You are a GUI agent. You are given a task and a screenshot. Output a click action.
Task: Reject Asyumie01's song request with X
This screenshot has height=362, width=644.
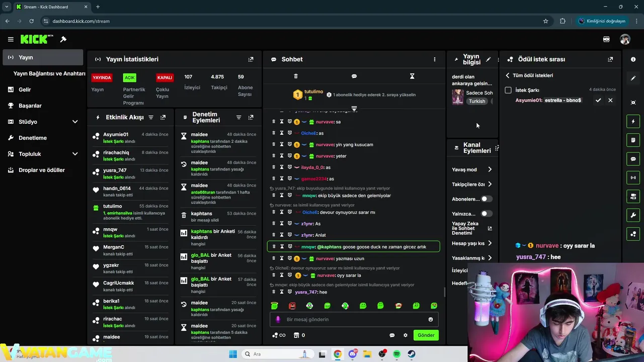(610, 101)
